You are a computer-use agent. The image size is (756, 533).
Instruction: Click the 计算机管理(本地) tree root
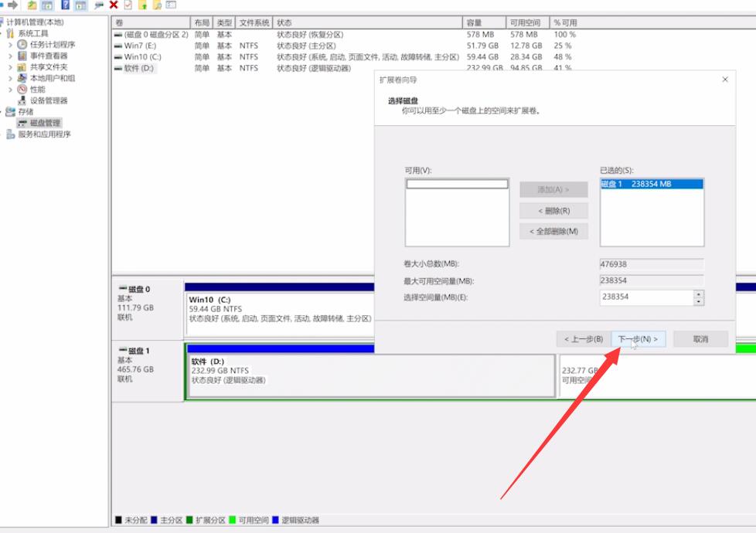35,22
